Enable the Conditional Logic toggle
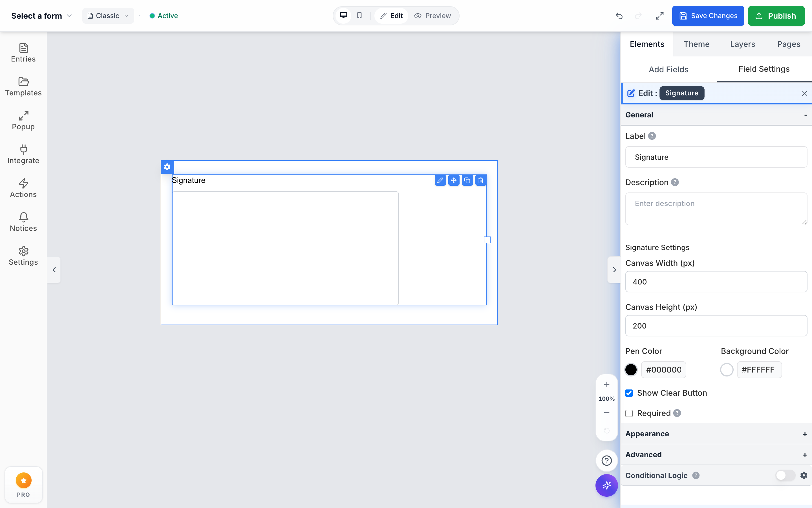The image size is (812, 508). (x=785, y=476)
